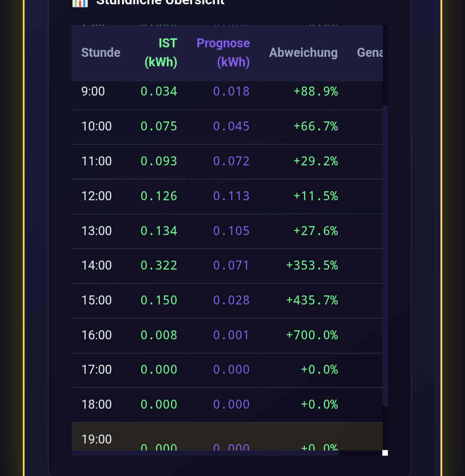The height and width of the screenshot is (476, 465).
Task: Click the +700.0% deviation value
Action: point(312,335)
